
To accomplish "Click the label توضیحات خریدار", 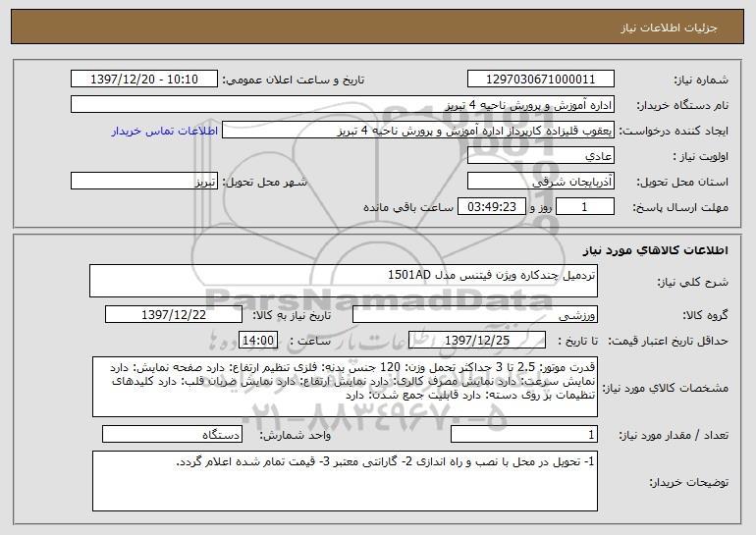I will 688,482.
